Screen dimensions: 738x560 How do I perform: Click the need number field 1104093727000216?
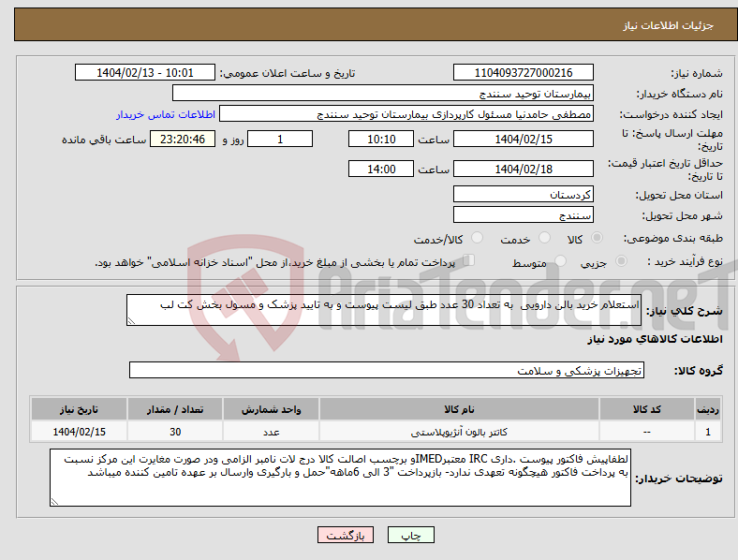coord(524,72)
